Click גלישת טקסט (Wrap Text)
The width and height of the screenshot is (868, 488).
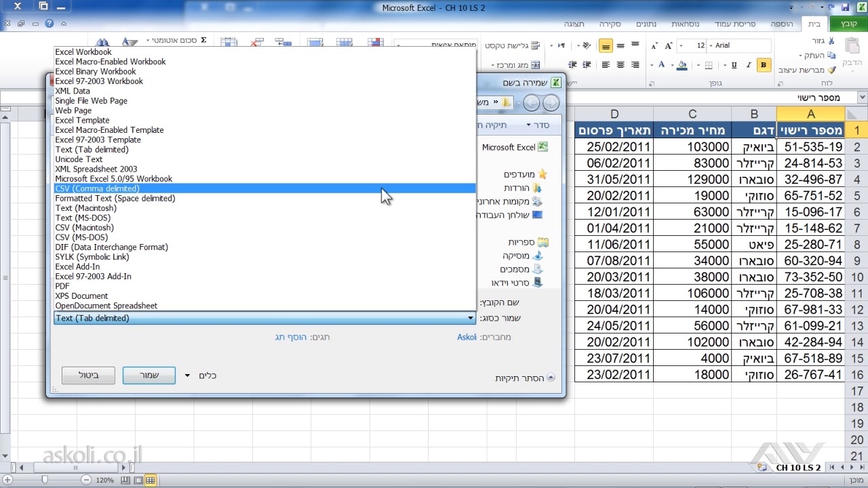(511, 45)
